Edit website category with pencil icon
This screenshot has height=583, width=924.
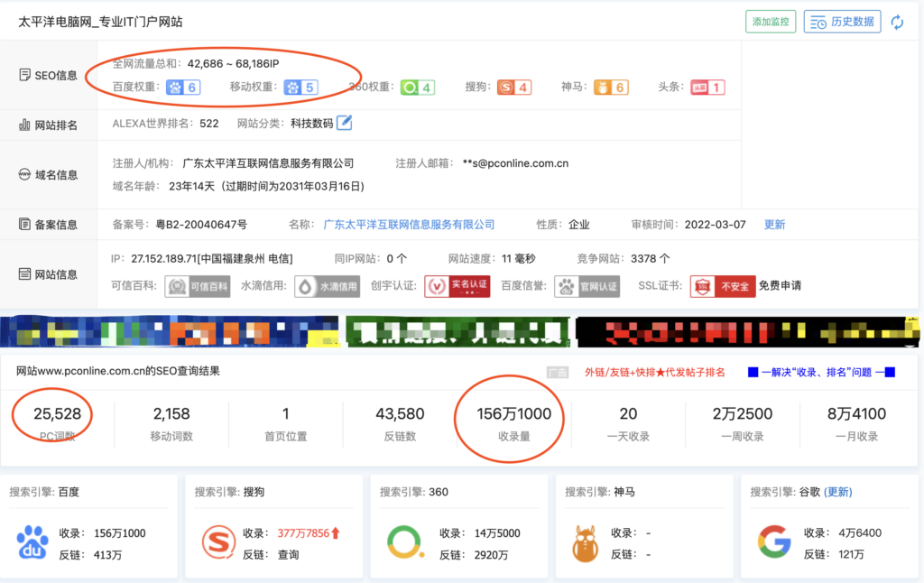tap(344, 123)
